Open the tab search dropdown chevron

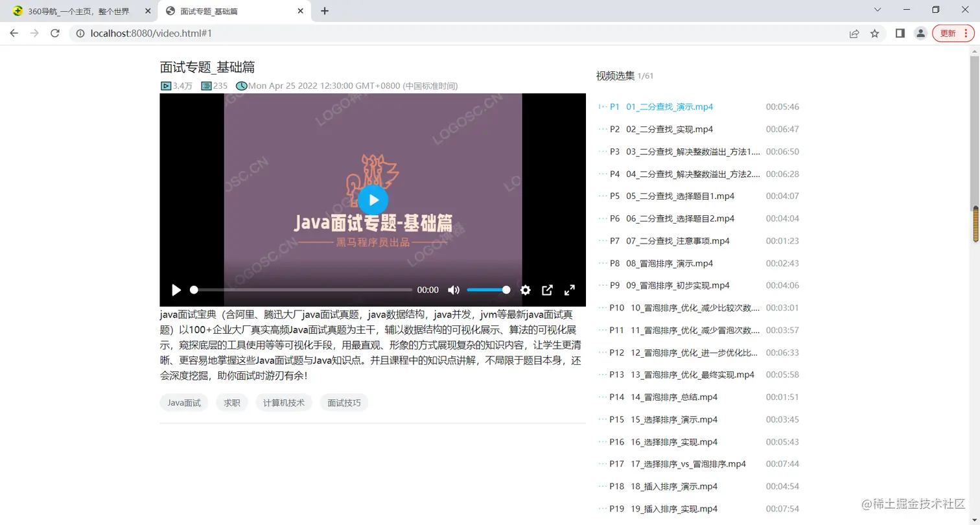[x=878, y=10]
